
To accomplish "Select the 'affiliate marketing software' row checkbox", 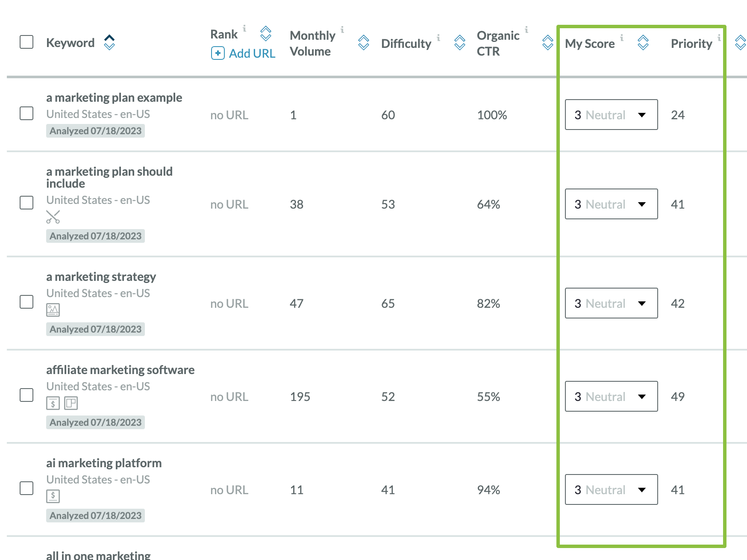I will tap(26, 395).
